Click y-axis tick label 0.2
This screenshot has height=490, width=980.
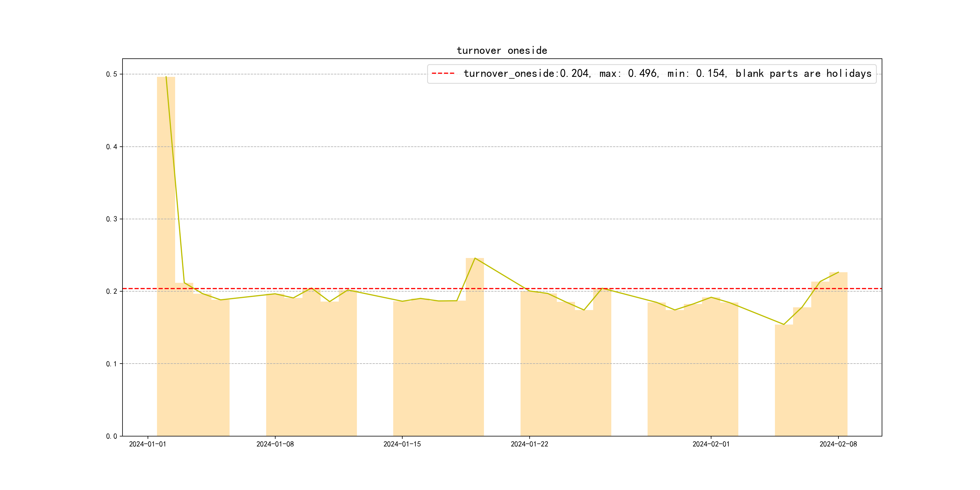click(x=112, y=291)
